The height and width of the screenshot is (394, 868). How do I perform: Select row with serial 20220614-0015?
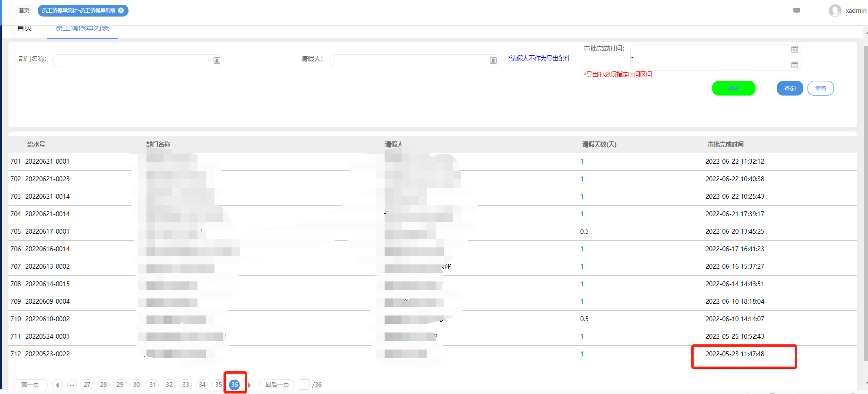click(x=432, y=284)
